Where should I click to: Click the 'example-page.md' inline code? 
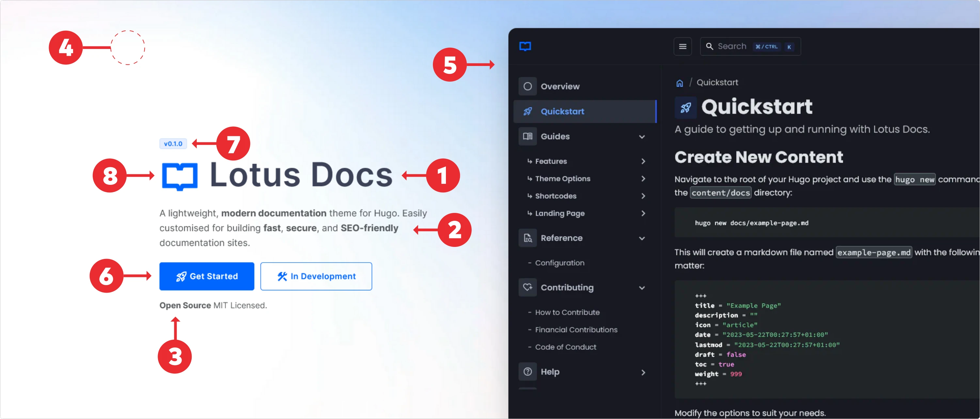pos(874,253)
